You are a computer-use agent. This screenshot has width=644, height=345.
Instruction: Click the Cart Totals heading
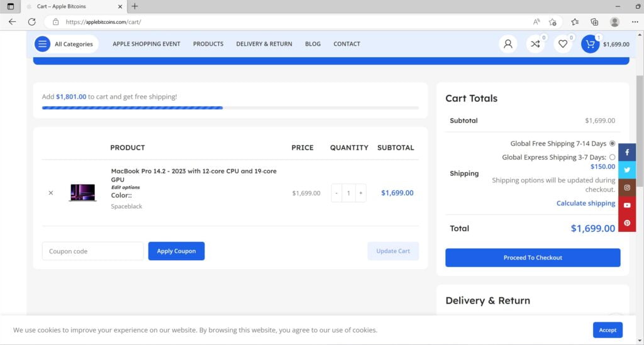tap(471, 99)
